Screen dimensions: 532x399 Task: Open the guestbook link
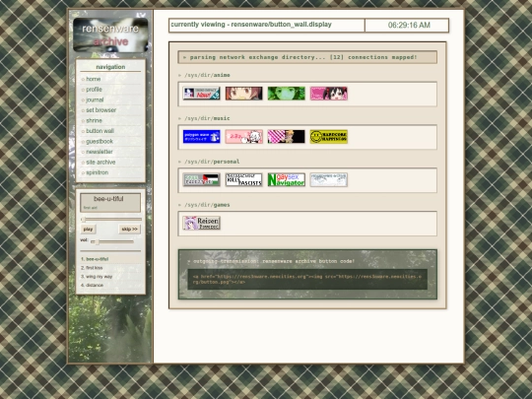click(100, 142)
